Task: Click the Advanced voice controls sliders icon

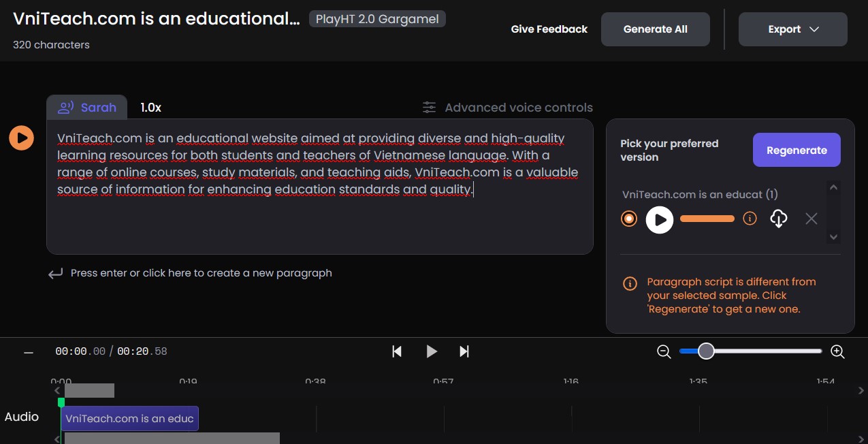Action: [x=429, y=108]
